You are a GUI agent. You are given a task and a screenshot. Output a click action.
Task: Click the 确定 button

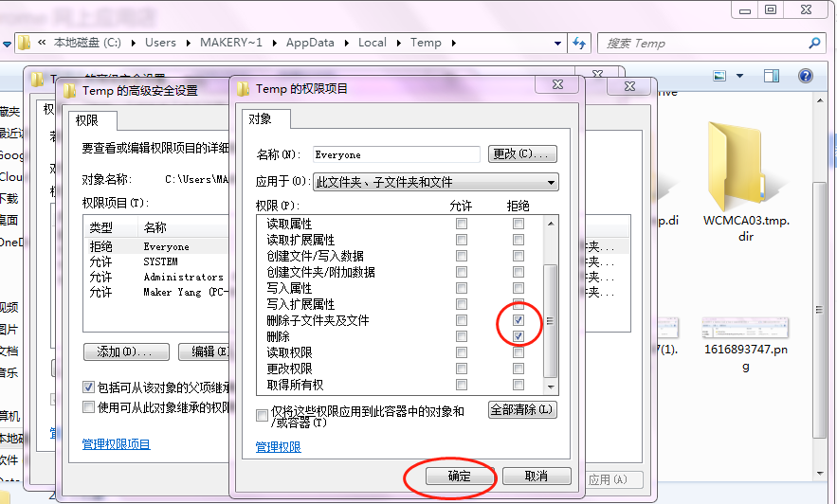tap(459, 476)
